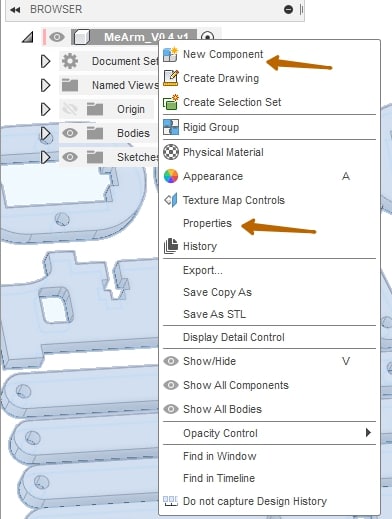Click the New Component icon

[171, 54]
